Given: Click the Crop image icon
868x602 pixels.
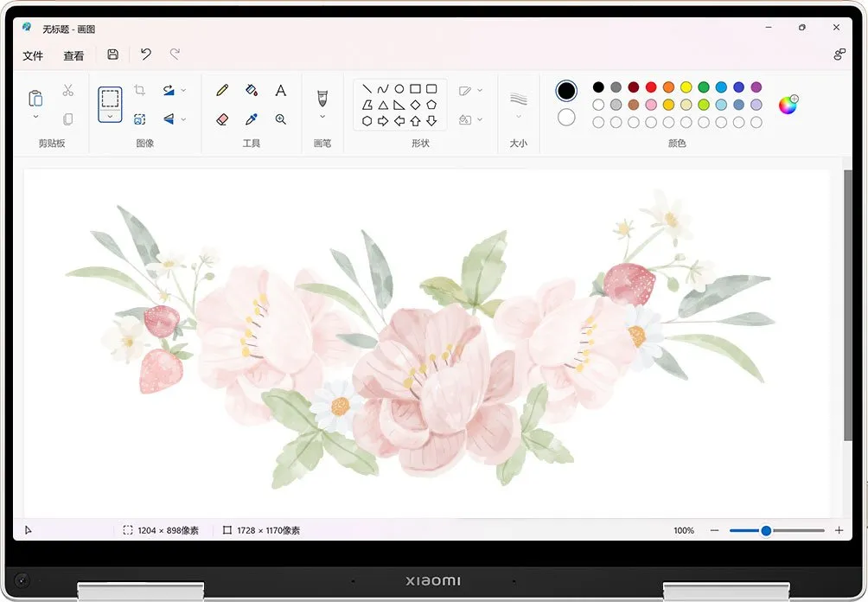Looking at the screenshot, I should point(140,91).
